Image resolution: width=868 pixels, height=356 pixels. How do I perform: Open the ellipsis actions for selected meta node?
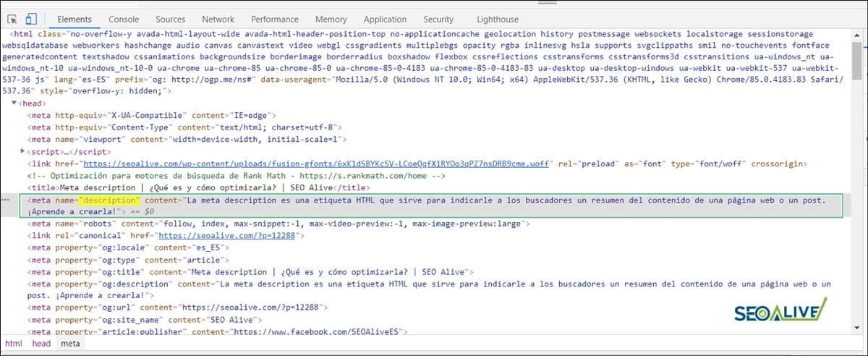[6, 200]
